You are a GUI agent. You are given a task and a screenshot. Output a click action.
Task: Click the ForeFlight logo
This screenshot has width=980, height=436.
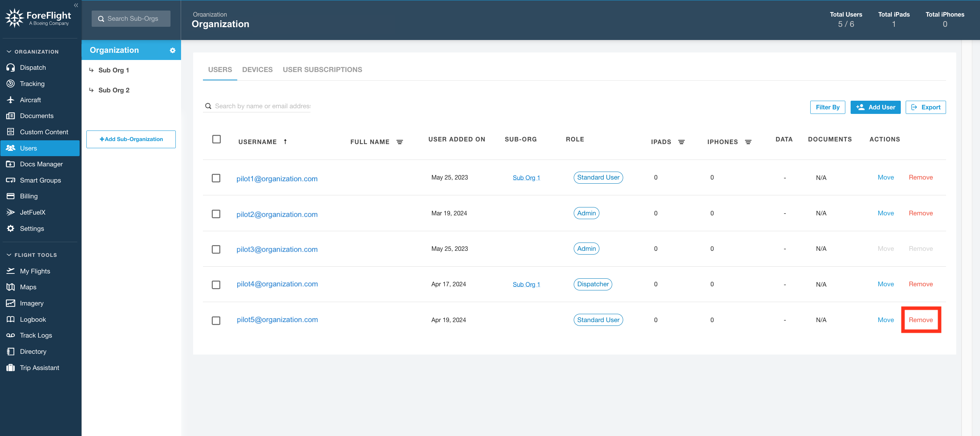click(38, 18)
